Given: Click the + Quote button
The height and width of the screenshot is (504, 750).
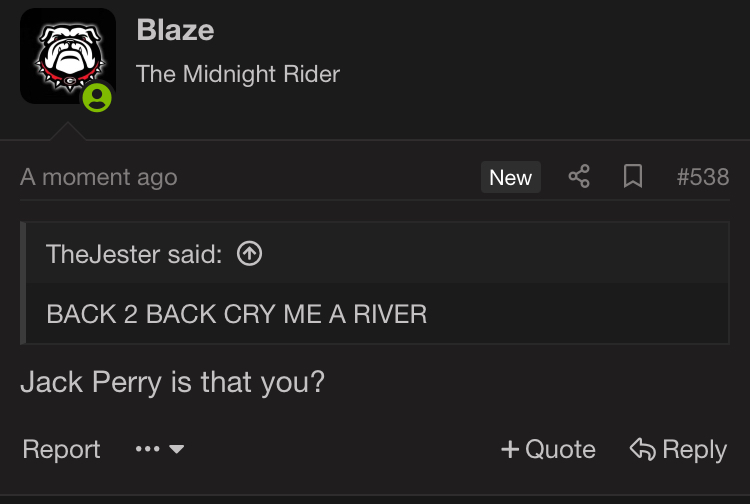Looking at the screenshot, I should tap(548, 450).
